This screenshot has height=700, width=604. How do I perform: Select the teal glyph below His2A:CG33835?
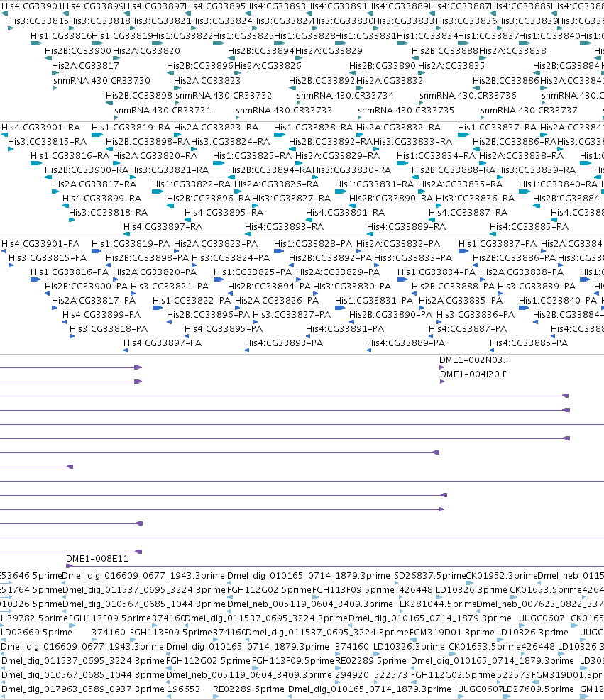tap(422, 73)
